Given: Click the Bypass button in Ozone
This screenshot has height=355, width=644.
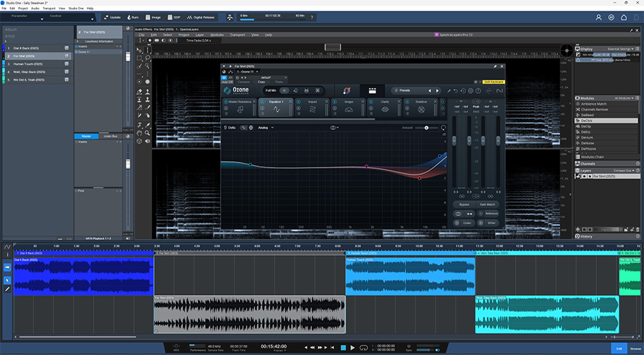Looking at the screenshot, I should (x=464, y=204).
